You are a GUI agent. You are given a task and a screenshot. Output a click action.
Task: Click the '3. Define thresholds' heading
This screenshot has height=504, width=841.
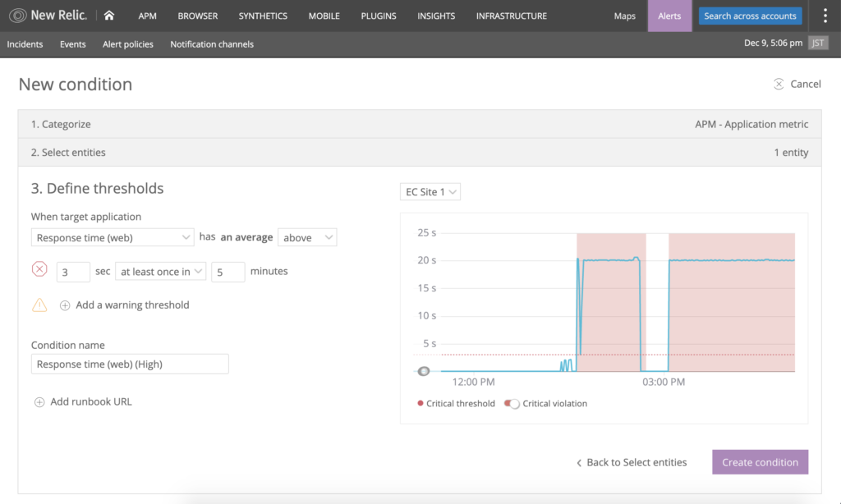point(97,188)
